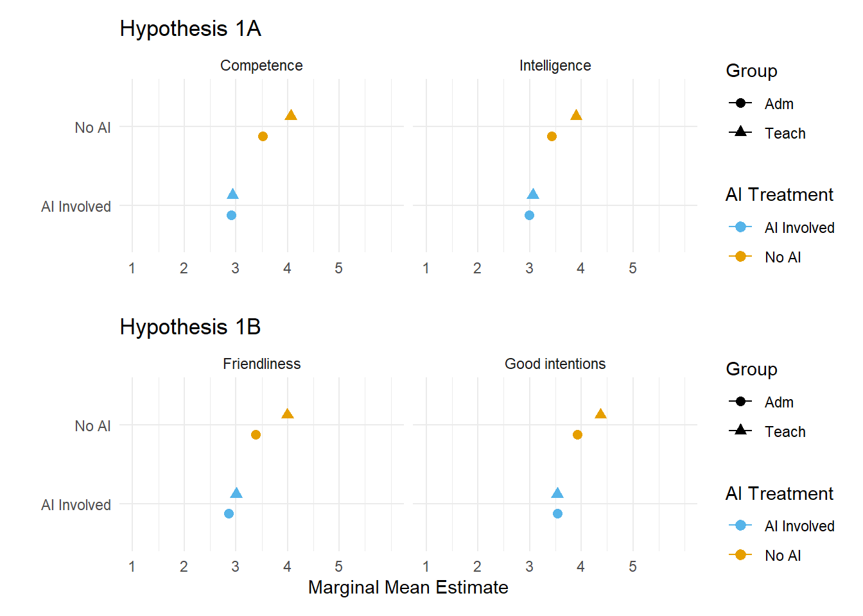This screenshot has height=616, width=863.
Task: Click the blue AI Involved key in Hypothesis 1A legend
Action: click(740, 227)
